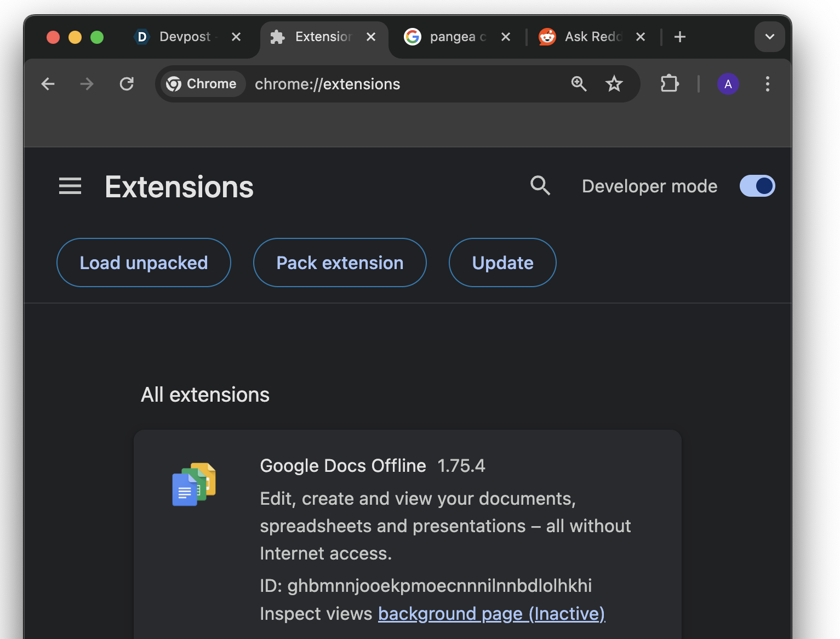Screen dimensions: 840x639
Task: Close the Devpost tab
Action: coord(236,37)
